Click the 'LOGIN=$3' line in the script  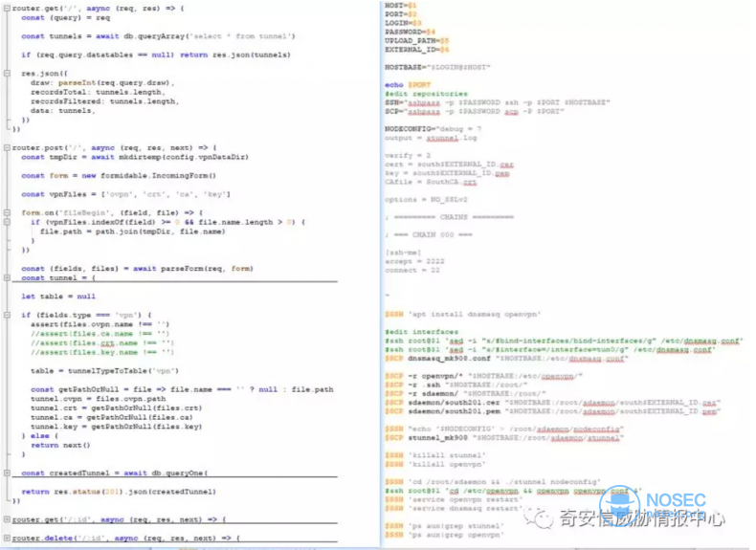coord(403,23)
